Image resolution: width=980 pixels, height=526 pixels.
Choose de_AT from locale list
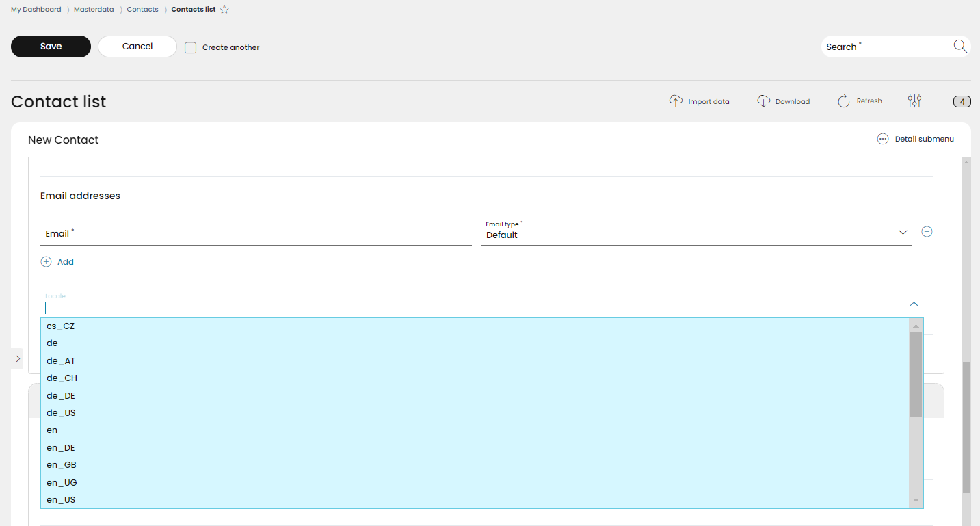pos(475,361)
